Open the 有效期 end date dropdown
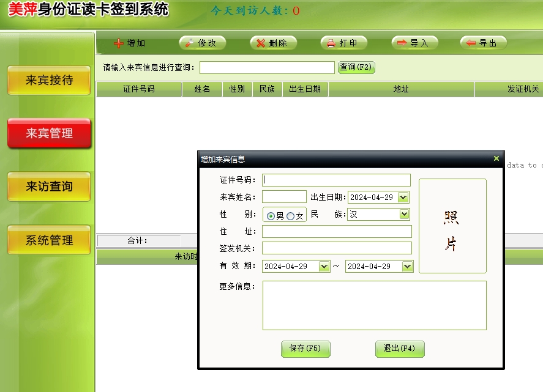Viewport: 543px width, 392px height. pyautogui.click(x=407, y=267)
